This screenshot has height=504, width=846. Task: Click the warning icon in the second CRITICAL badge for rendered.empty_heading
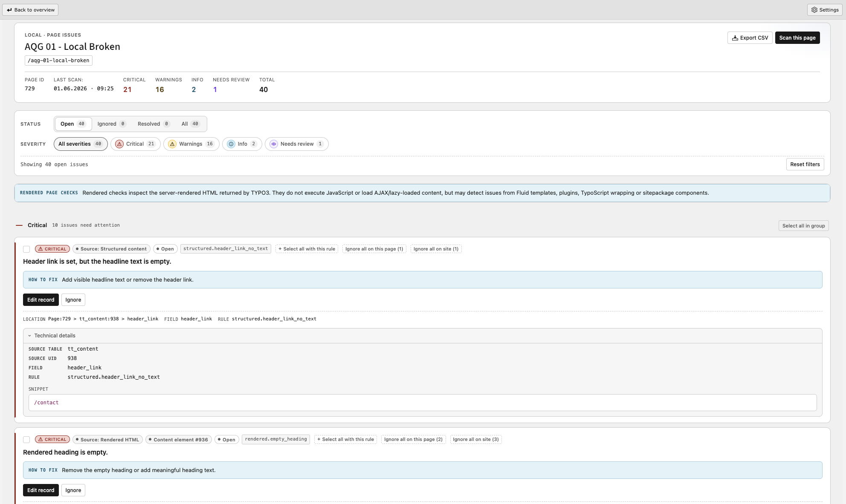pyautogui.click(x=41, y=439)
